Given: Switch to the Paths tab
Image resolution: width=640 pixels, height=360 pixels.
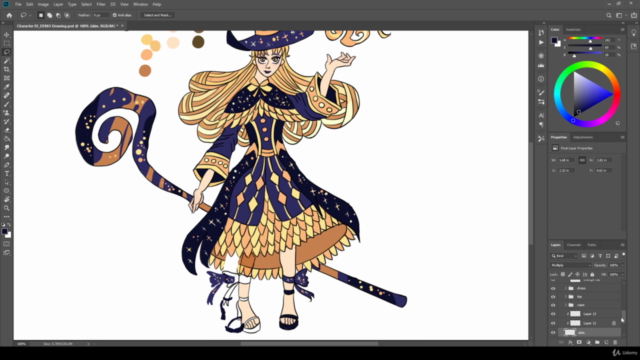Looking at the screenshot, I should [x=592, y=245].
